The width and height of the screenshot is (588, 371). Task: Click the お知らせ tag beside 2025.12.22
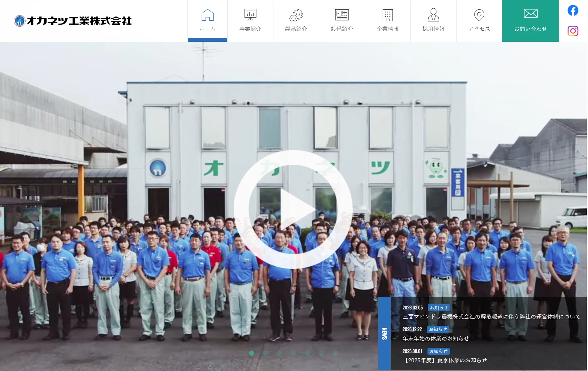pos(438,329)
